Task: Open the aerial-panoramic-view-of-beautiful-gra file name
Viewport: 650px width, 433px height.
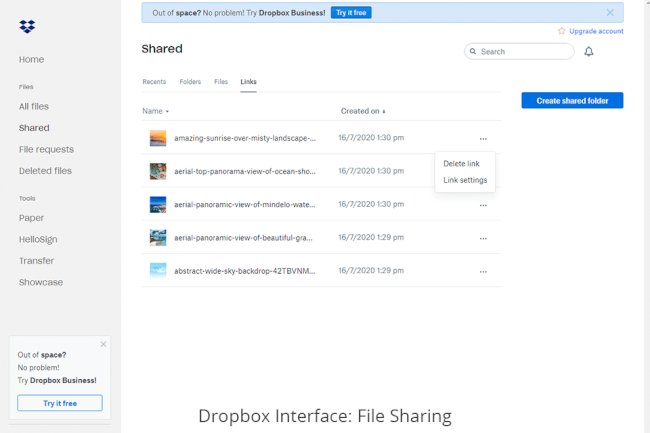Action: (x=243, y=238)
